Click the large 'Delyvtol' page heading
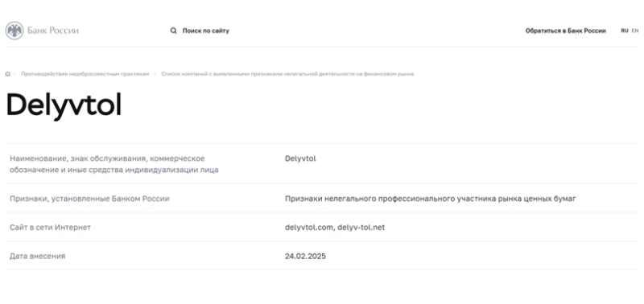644x304 pixels. (x=64, y=105)
